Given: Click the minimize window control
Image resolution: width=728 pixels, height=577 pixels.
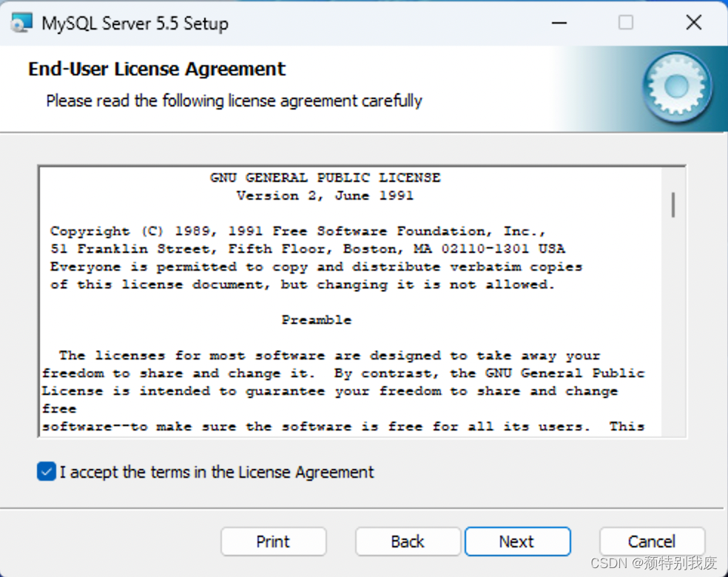Looking at the screenshot, I should point(559,22).
